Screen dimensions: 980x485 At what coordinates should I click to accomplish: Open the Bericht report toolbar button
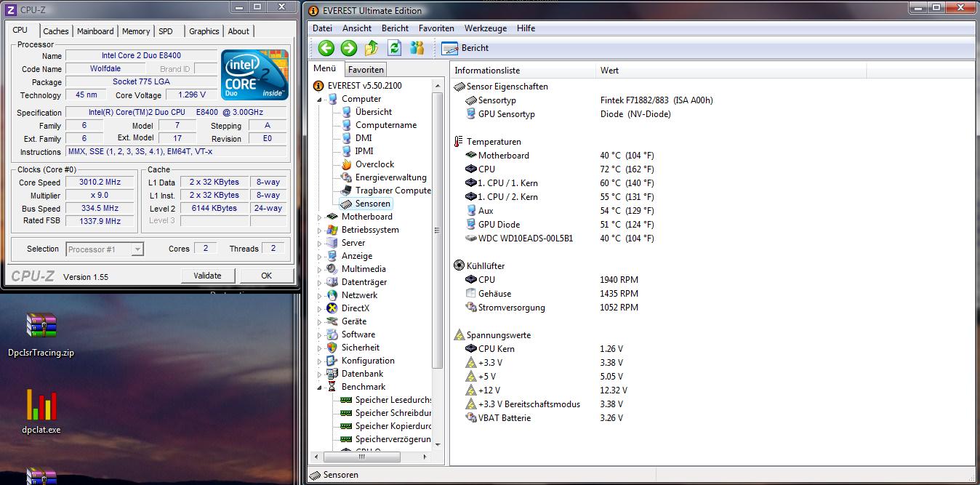(x=466, y=48)
